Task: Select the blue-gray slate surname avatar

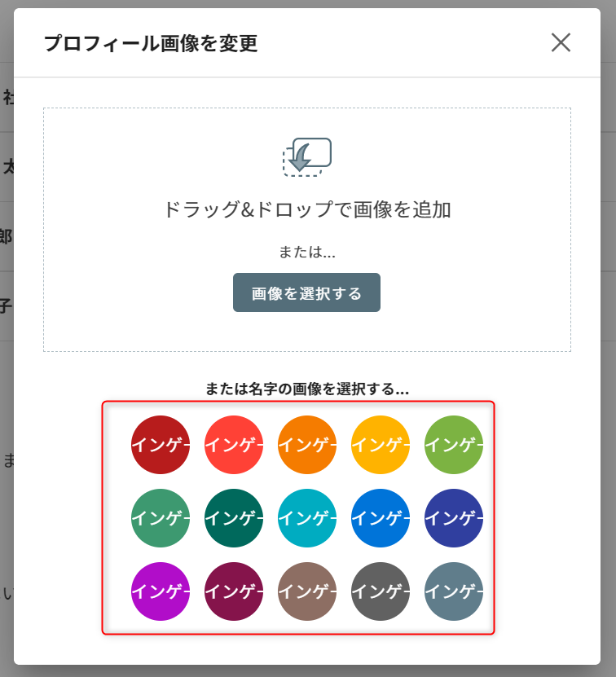Action: coord(454,591)
